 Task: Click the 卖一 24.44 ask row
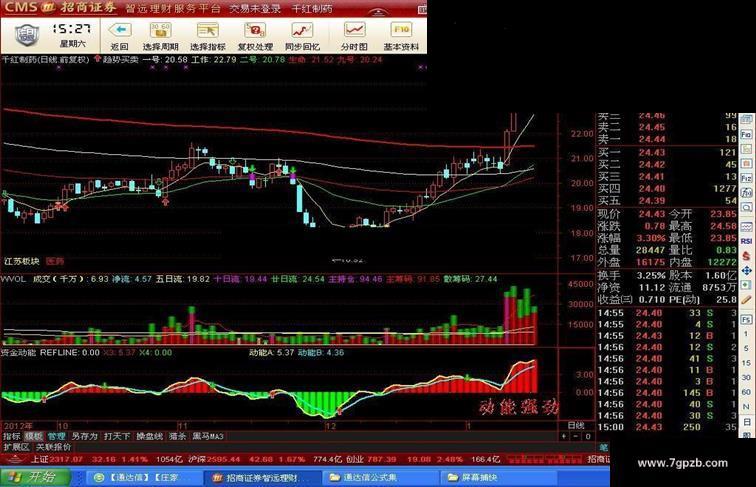(x=667, y=139)
